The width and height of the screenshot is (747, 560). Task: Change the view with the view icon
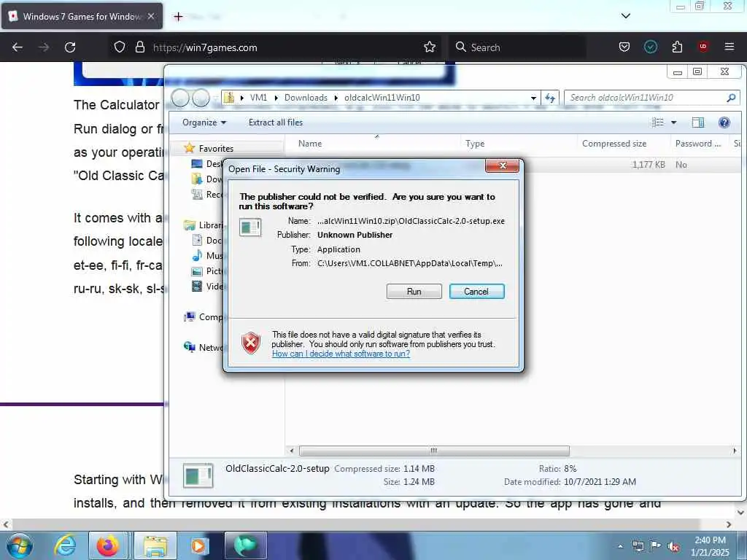(658, 122)
